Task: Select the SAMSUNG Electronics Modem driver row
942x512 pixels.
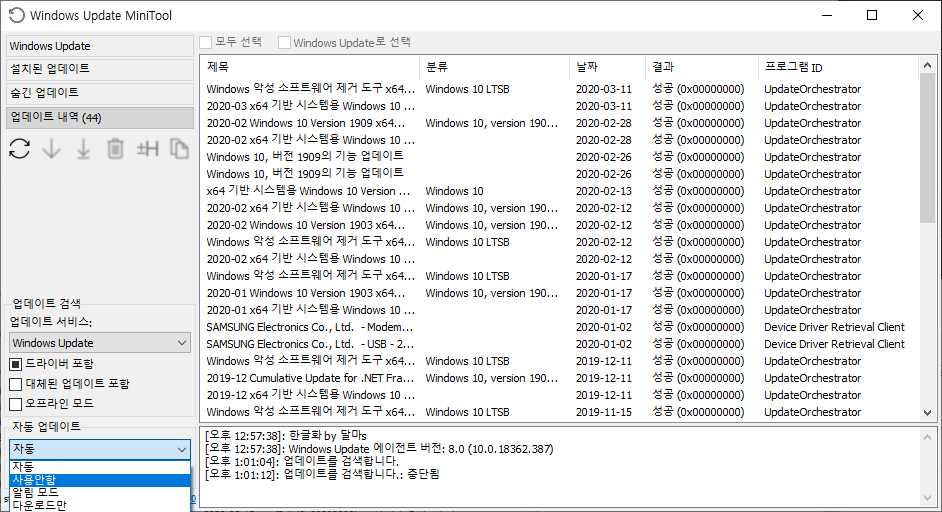Action: [559, 327]
